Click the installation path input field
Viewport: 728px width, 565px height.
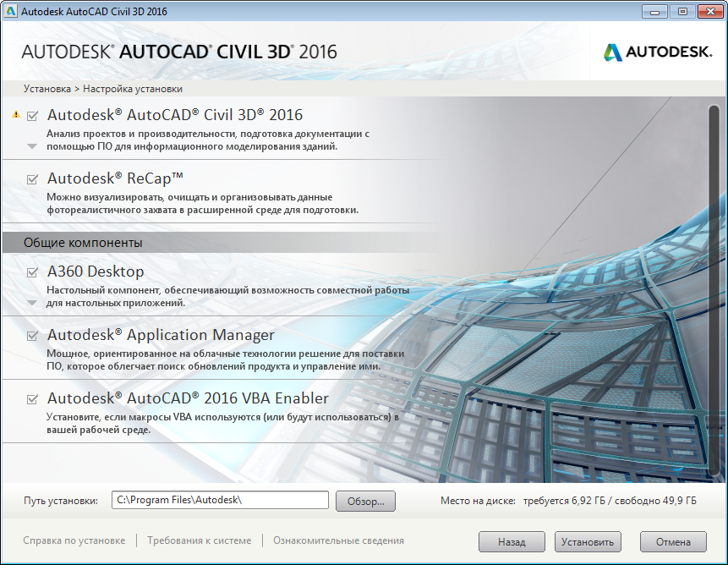tap(220, 500)
